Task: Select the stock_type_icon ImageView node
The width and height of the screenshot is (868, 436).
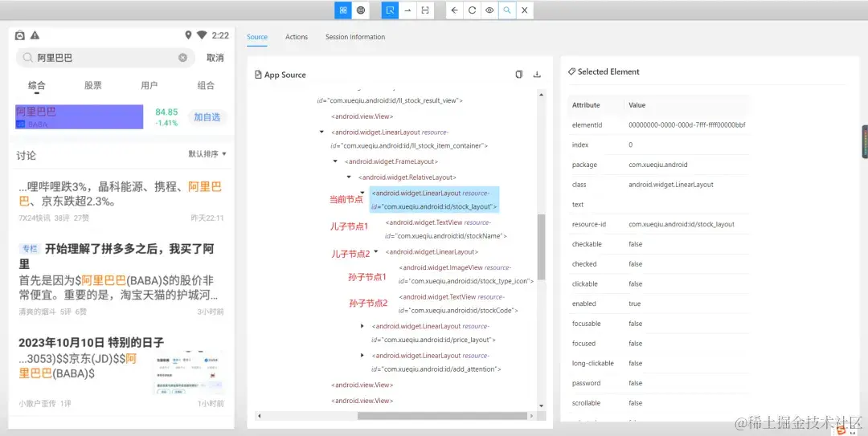Action: [x=466, y=275]
